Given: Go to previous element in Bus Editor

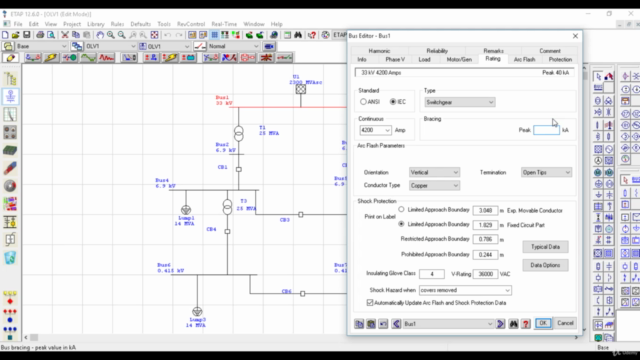Looking at the screenshot, I should (396, 324).
